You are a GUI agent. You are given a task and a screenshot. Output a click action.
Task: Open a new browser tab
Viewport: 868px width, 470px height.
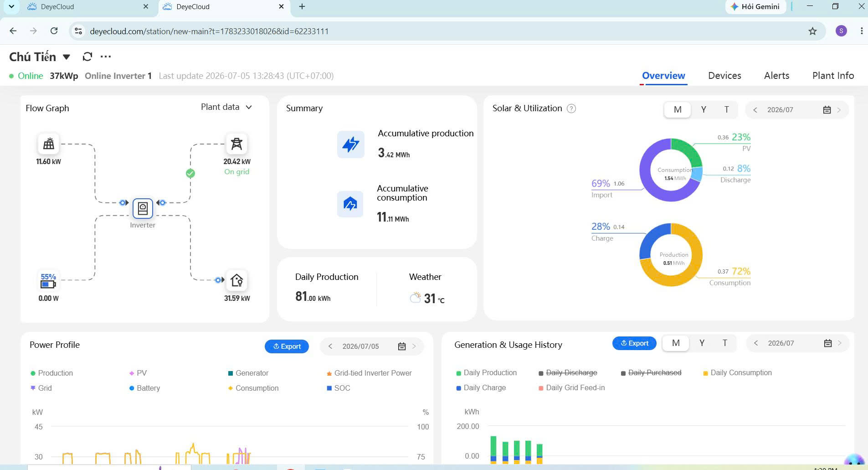[302, 6]
